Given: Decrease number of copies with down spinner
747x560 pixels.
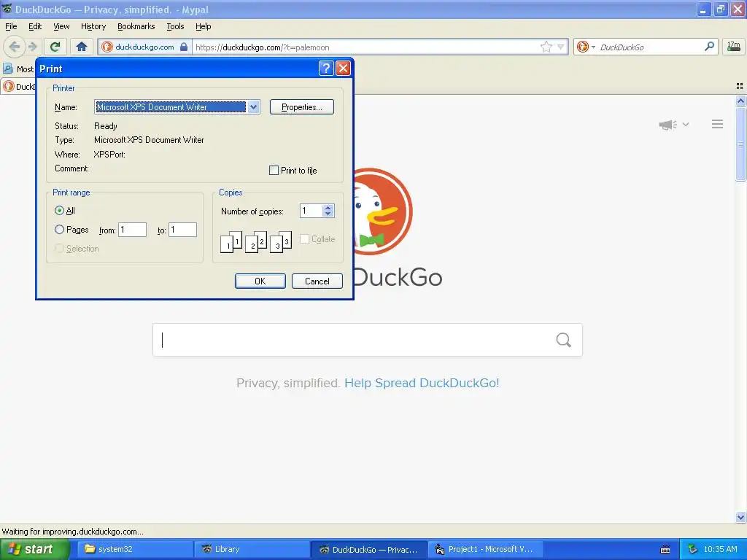Looking at the screenshot, I should point(328,214).
